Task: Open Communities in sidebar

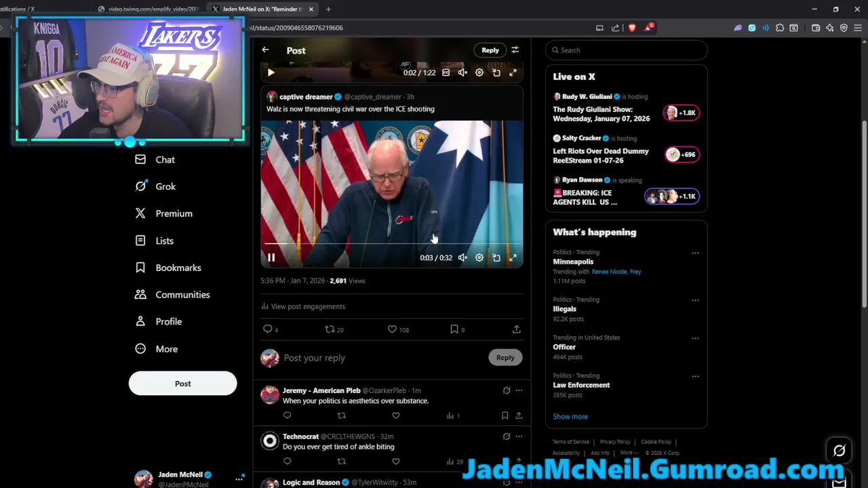Action: [172, 295]
